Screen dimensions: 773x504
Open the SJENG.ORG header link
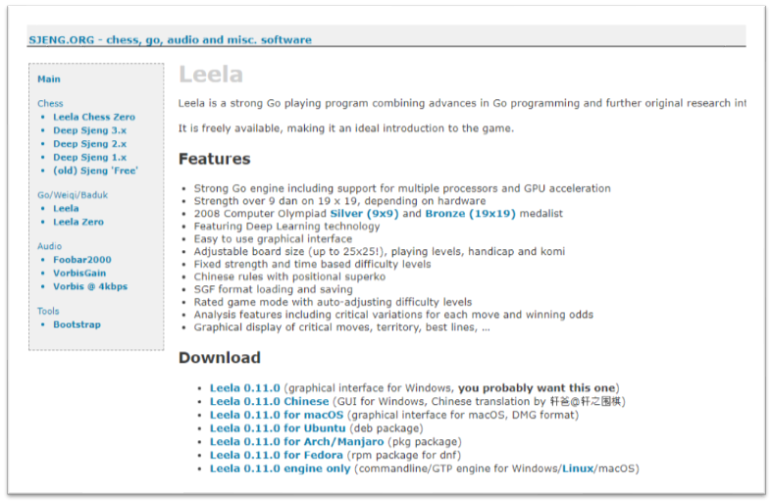point(170,39)
